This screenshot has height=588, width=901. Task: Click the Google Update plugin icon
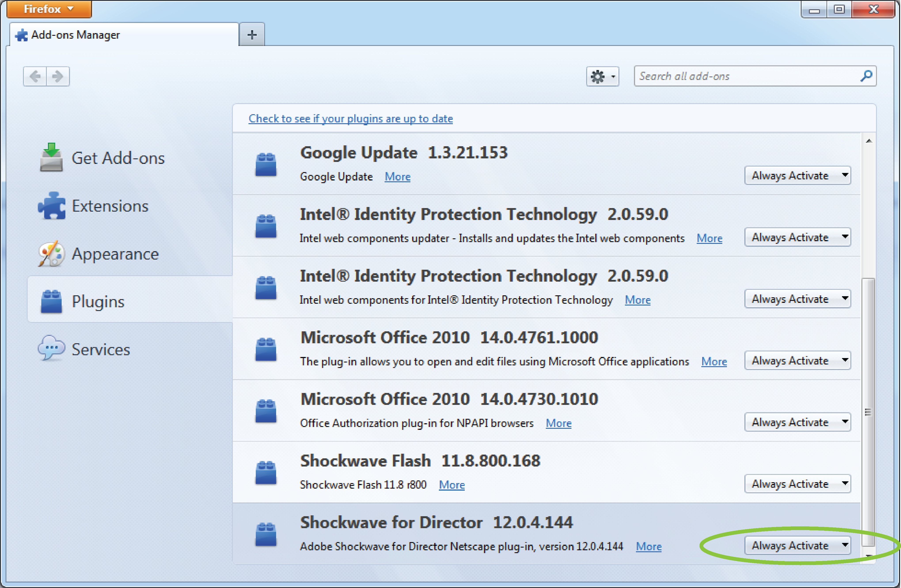pyautogui.click(x=266, y=164)
